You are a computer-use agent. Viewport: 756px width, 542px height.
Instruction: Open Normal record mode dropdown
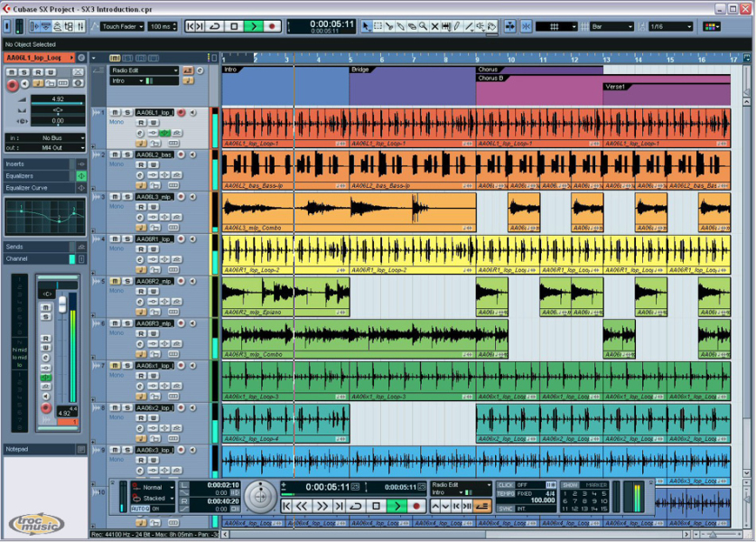pyautogui.click(x=154, y=488)
